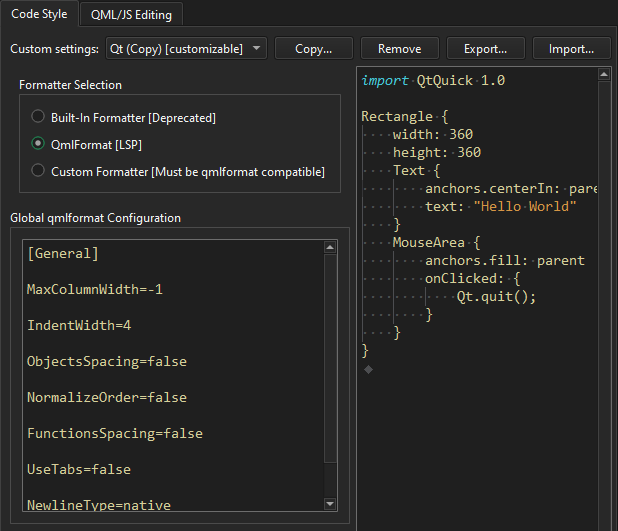Viewport: 618px width, 531px height.
Task: Open the Import... dialog button
Action: 571,48
